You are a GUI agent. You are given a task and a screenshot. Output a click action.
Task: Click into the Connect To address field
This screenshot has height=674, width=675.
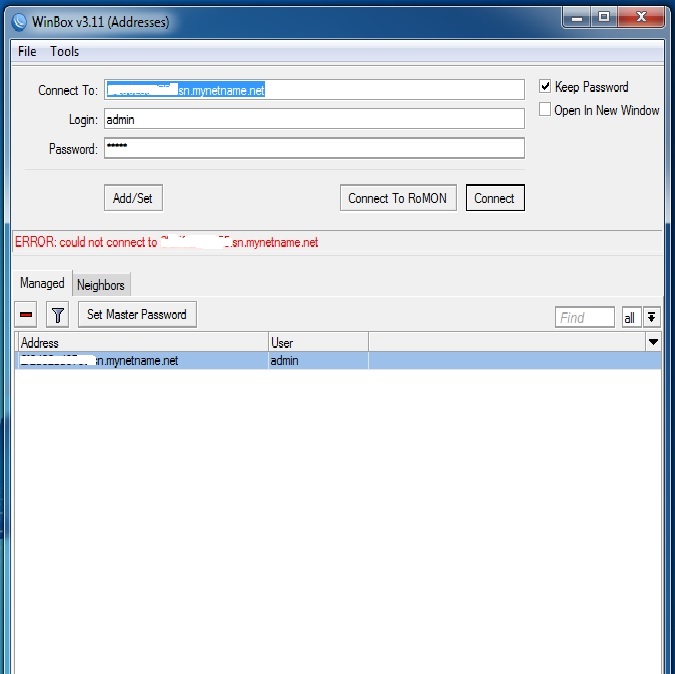pyautogui.click(x=314, y=90)
